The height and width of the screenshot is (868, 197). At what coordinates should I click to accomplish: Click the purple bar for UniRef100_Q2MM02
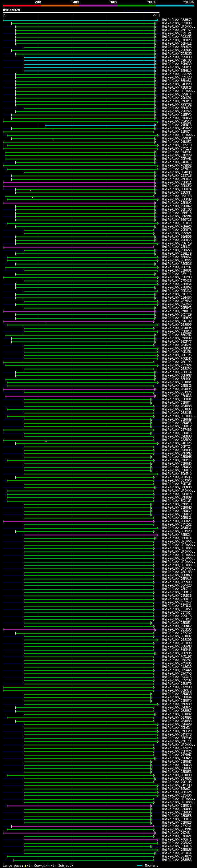[x=79, y=203]
